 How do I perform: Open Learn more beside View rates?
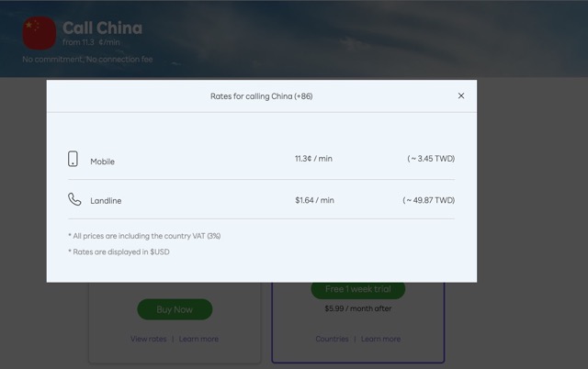pyautogui.click(x=198, y=339)
